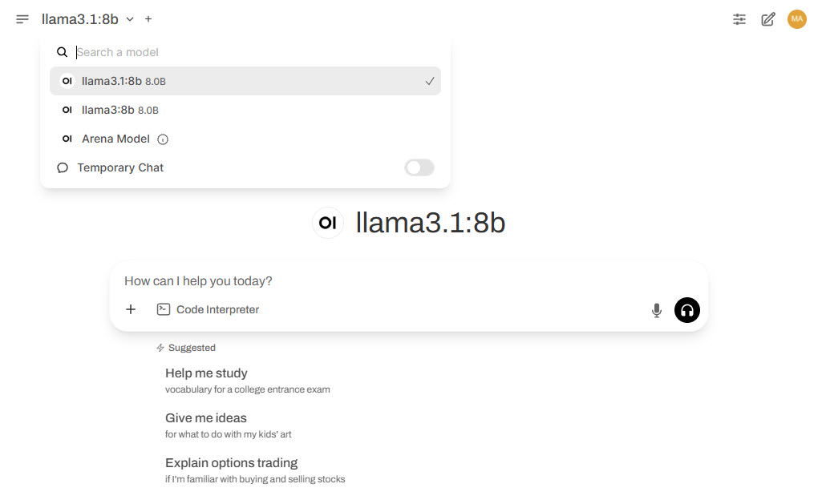Choose the llama3:8b model
The width and height of the screenshot is (818, 504).
tap(245, 110)
